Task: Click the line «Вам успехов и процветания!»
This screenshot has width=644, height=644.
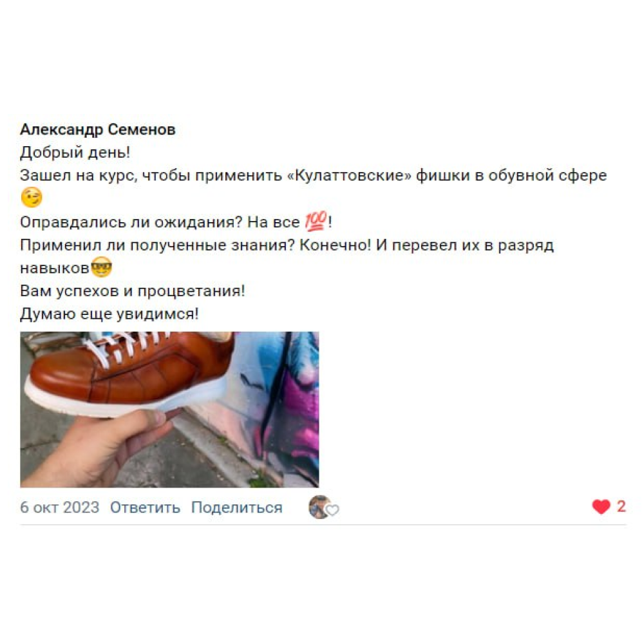Action: 133,291
